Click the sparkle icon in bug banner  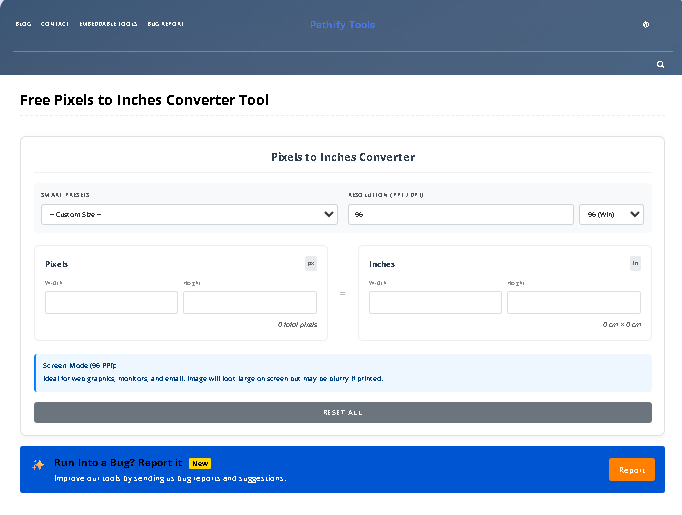(x=38, y=465)
